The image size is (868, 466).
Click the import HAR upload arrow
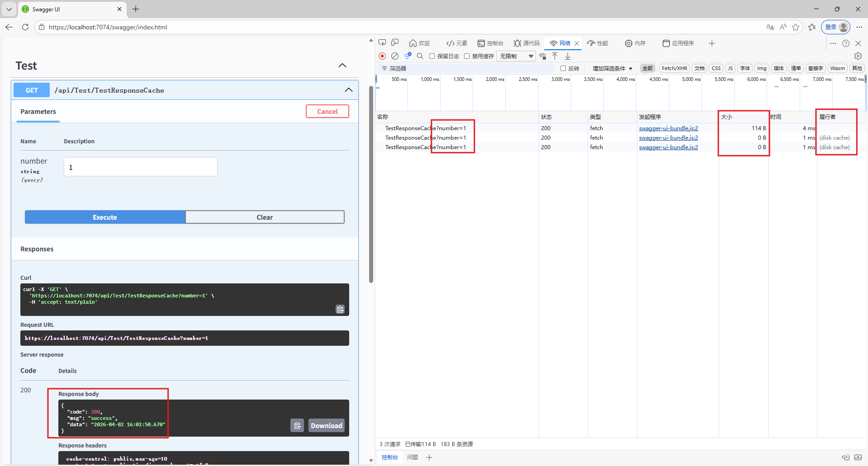(x=555, y=56)
